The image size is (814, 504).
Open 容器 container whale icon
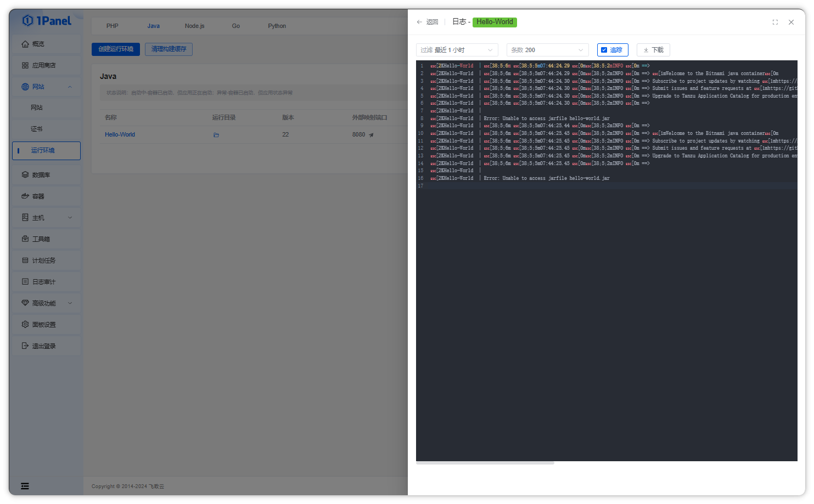(25, 196)
